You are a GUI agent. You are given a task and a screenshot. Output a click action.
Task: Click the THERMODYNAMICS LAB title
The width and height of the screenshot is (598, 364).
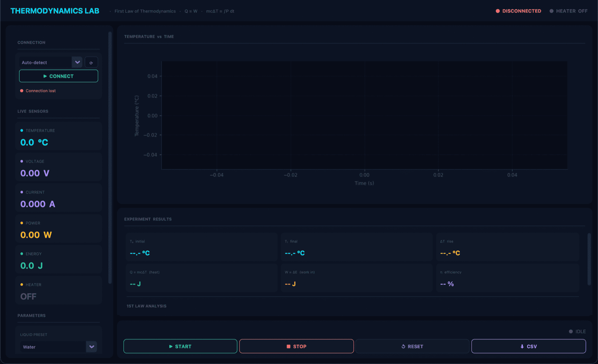[55, 11]
